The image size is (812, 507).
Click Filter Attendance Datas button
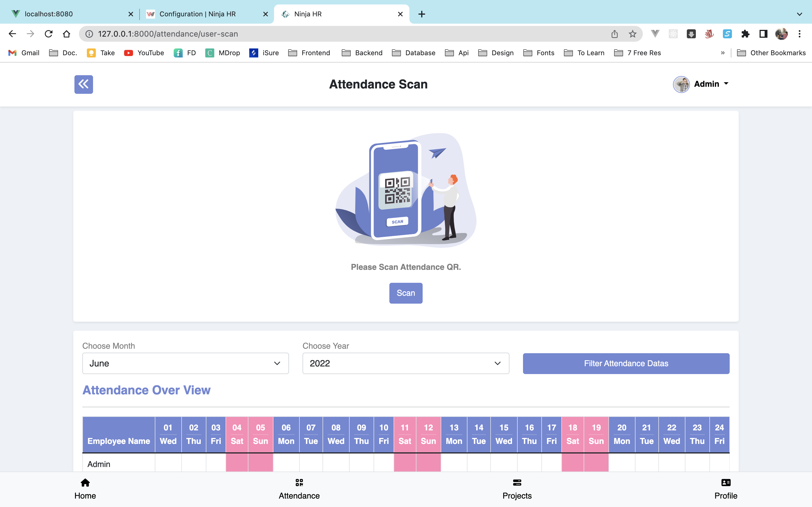pos(625,363)
